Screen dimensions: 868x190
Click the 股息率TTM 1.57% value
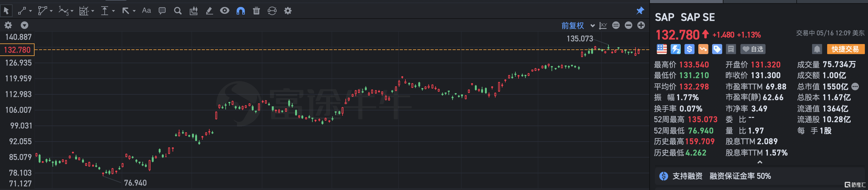776,153
